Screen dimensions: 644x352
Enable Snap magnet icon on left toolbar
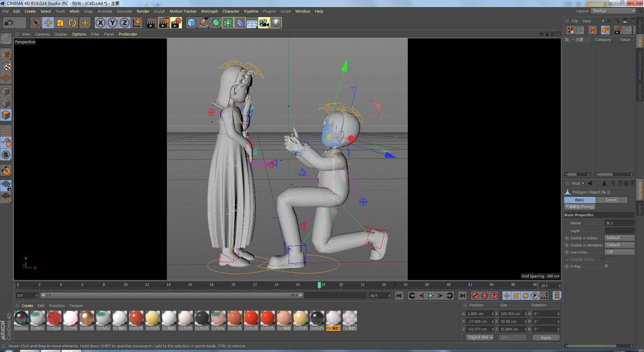point(6,171)
